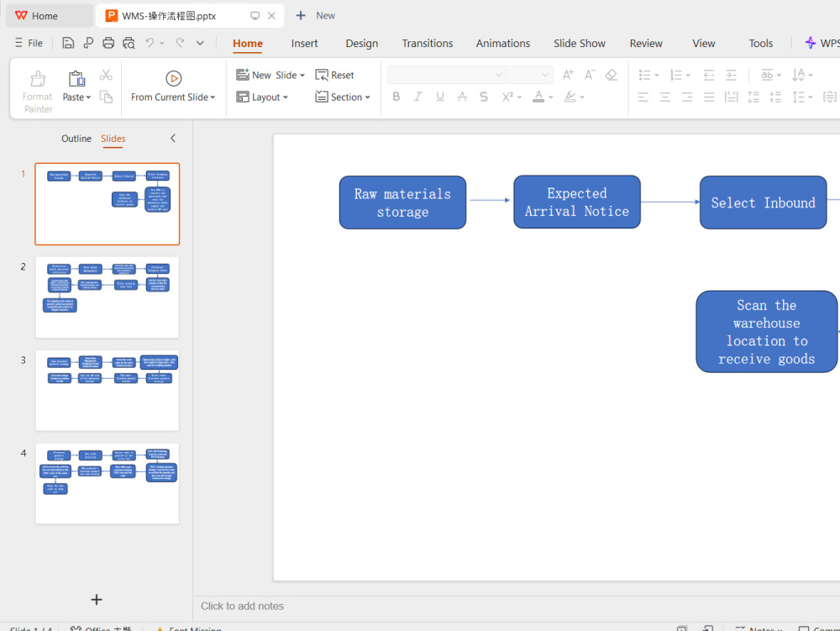Select slide 3 thumbnail
The width and height of the screenshot is (840, 631).
coord(108,391)
